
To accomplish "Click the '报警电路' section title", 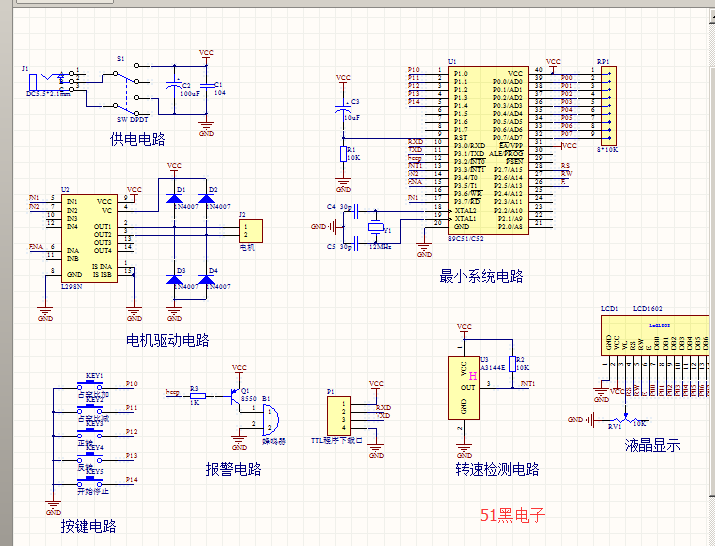I will (233, 469).
